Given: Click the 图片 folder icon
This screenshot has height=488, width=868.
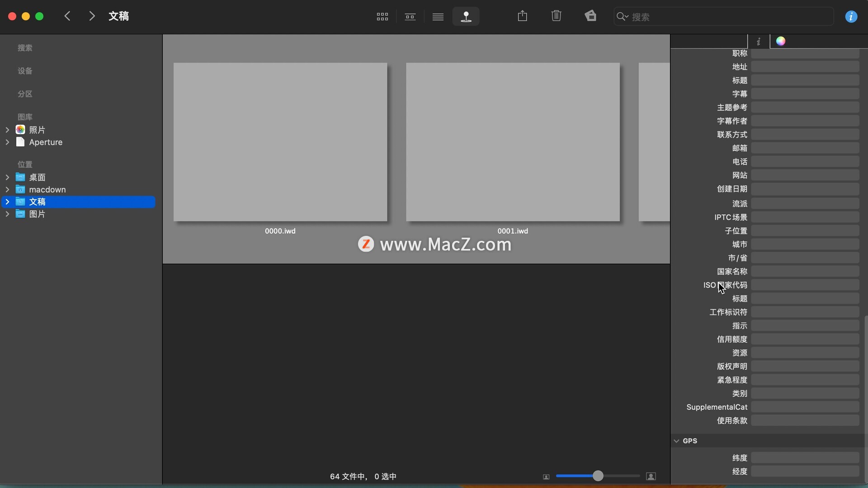Looking at the screenshot, I should (20, 214).
